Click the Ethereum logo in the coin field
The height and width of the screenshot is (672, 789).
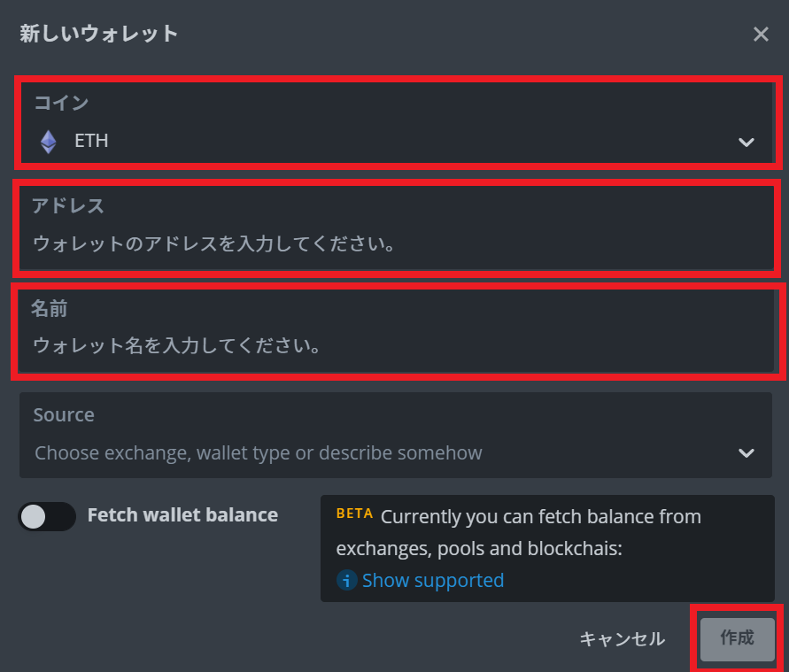pyautogui.click(x=48, y=140)
